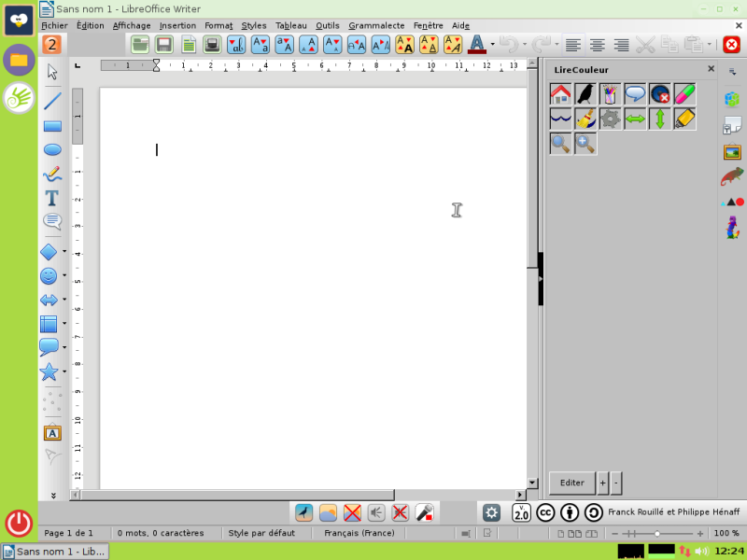Expand the block arrows shapes dropdown

[64, 300]
